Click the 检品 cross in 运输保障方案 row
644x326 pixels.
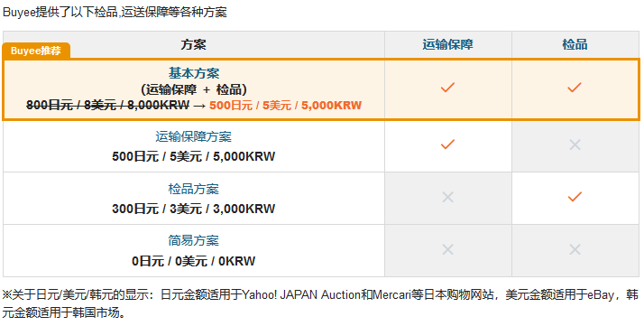[575, 144]
